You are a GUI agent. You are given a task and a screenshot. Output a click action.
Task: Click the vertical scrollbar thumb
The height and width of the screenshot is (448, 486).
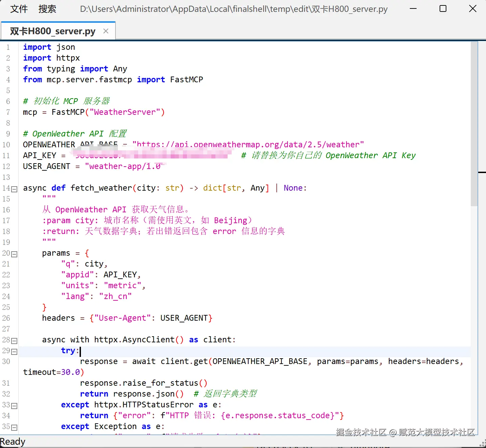474,124
